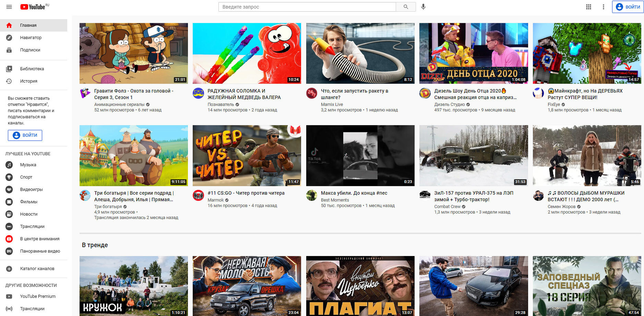Click the Войти button in header
The height and width of the screenshot is (316, 644).
pos(628,7)
